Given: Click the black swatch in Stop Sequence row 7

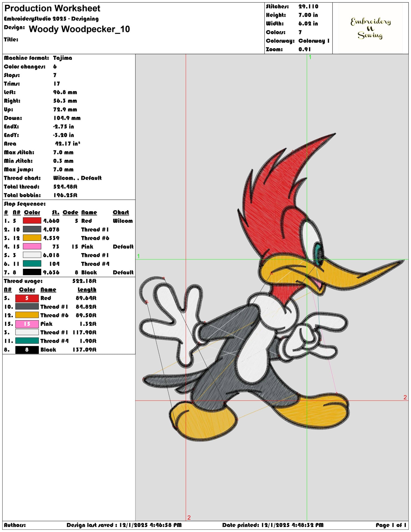Looking at the screenshot, I should [32, 272].
